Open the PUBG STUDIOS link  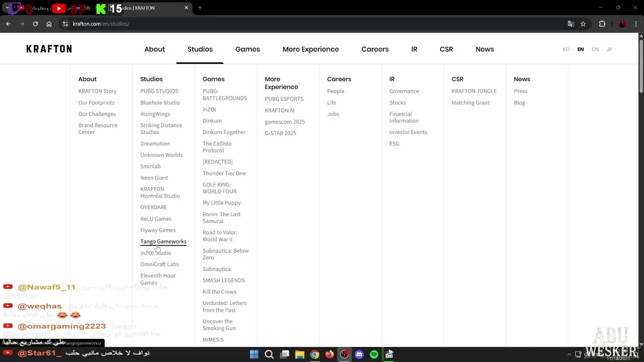click(x=159, y=91)
